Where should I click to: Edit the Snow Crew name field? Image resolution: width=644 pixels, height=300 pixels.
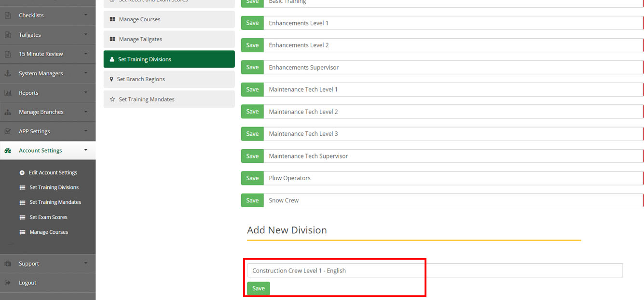pos(453,200)
